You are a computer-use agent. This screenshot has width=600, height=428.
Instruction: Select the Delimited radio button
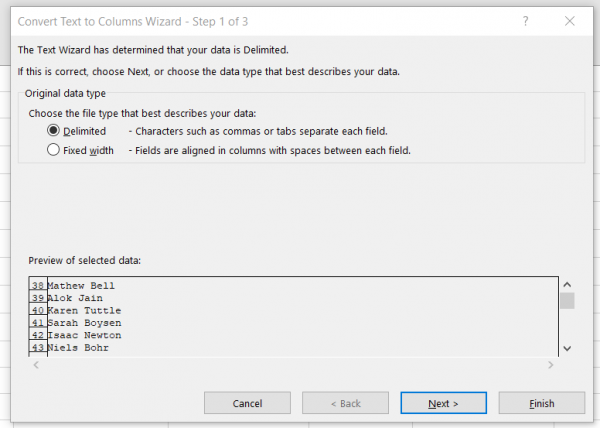tap(54, 131)
